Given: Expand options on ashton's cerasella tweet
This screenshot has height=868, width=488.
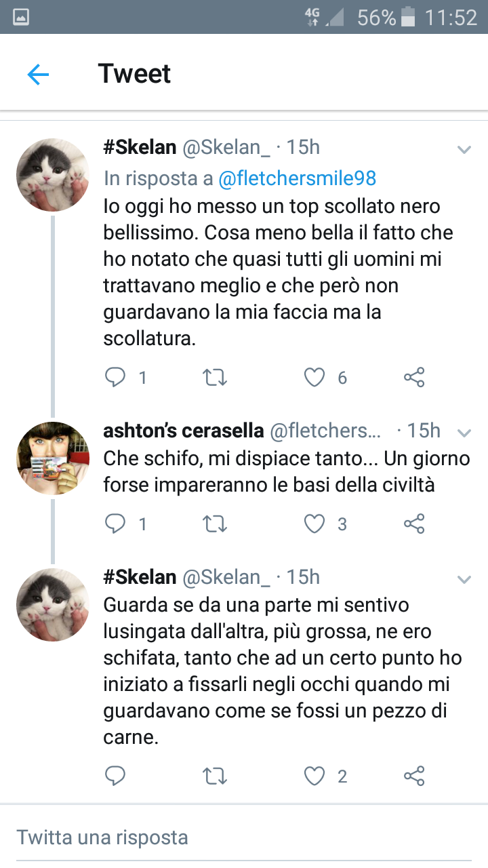Looking at the screenshot, I should tap(464, 432).
